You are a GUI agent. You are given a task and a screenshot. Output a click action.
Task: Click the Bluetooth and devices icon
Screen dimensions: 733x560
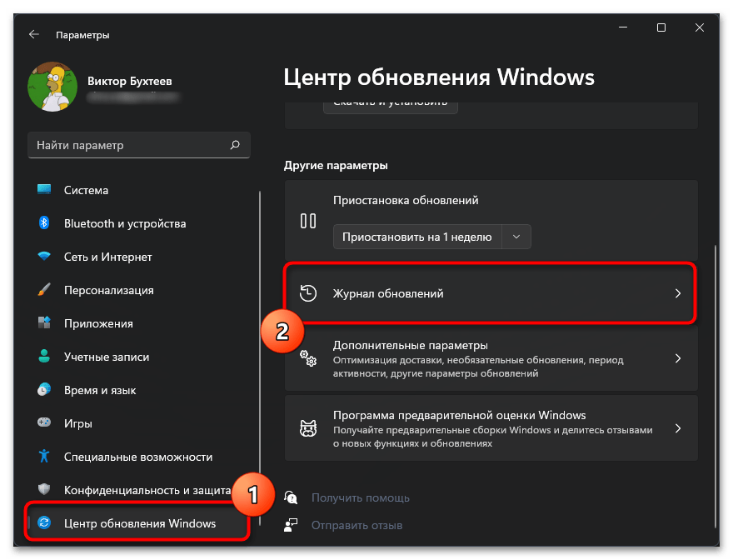45,223
